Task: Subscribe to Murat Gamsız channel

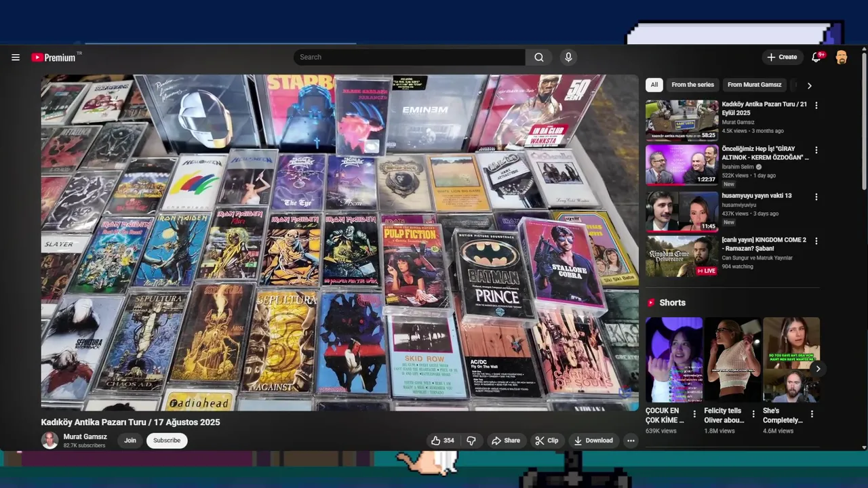Action: 167,441
